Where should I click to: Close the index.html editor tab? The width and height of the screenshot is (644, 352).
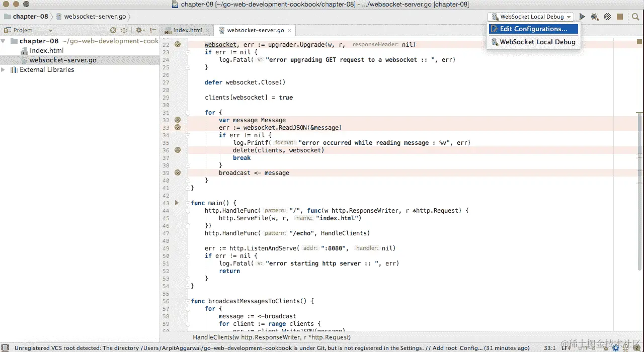tap(207, 30)
